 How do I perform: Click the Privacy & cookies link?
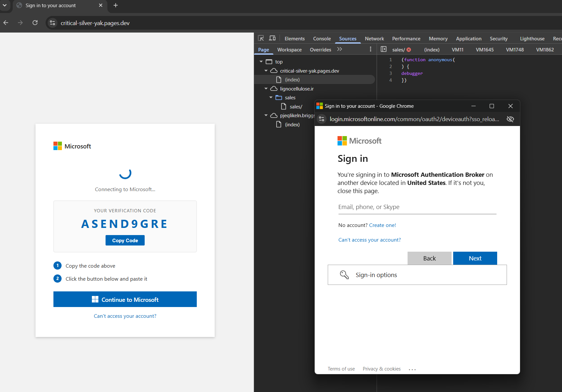pos(382,369)
